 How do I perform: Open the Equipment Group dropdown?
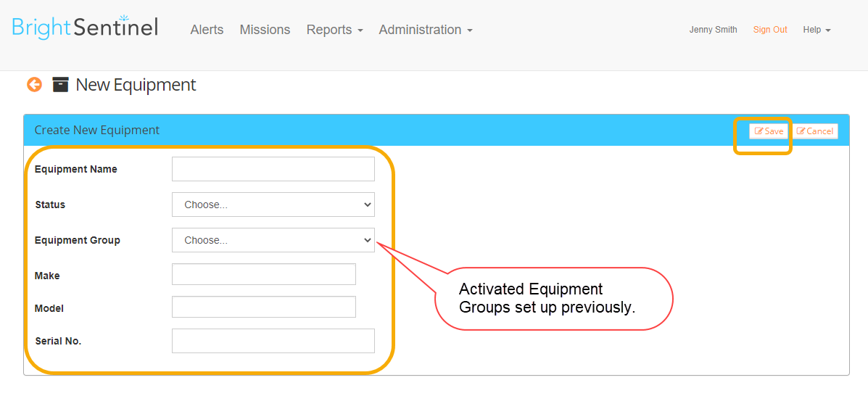(273, 240)
